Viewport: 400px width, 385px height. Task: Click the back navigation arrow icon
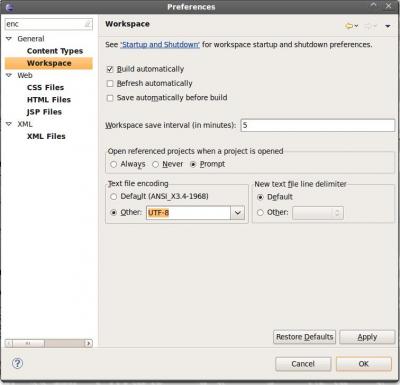349,26
